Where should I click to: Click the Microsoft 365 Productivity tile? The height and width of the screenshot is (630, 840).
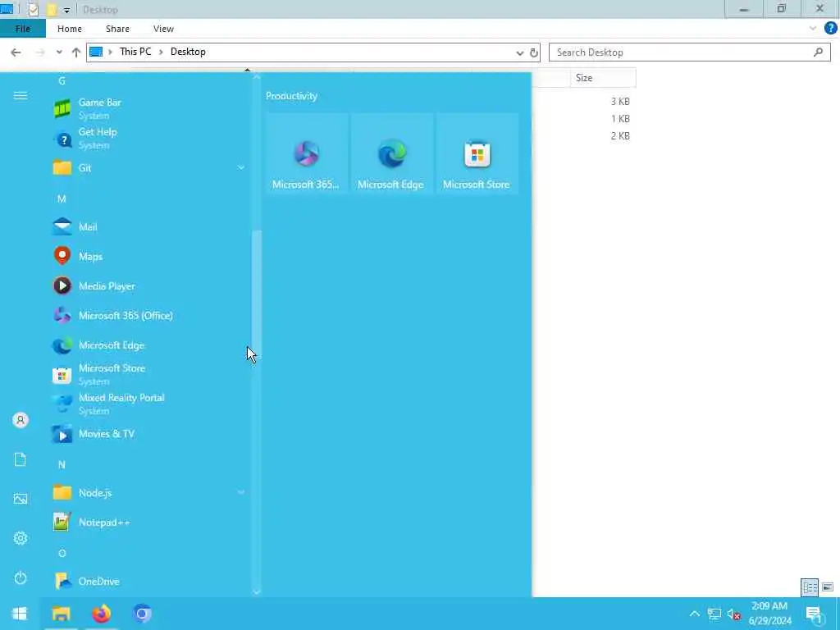(x=306, y=153)
